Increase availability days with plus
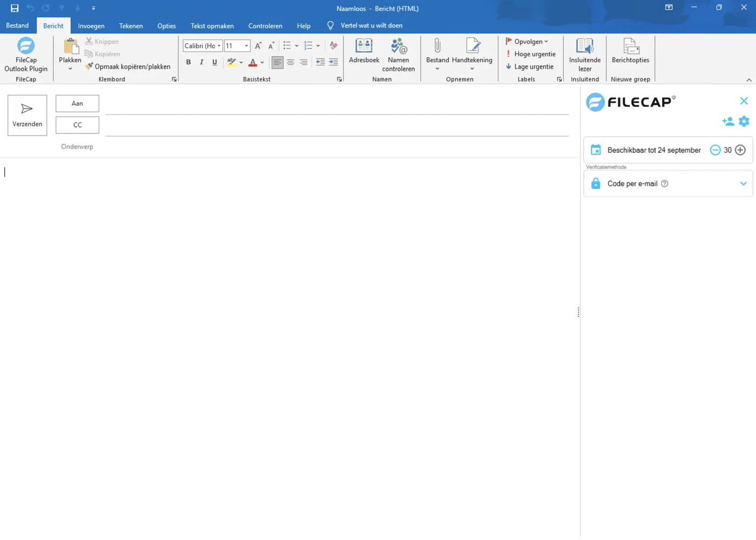The image size is (756, 540). (740, 150)
